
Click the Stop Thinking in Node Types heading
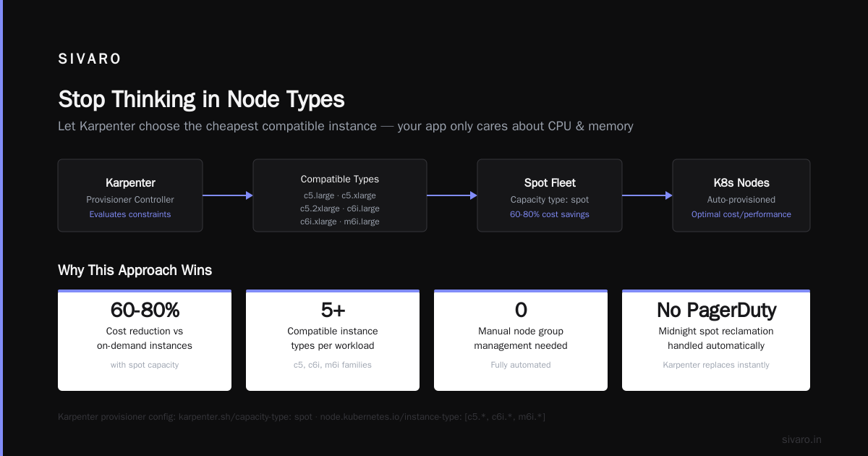[201, 99]
